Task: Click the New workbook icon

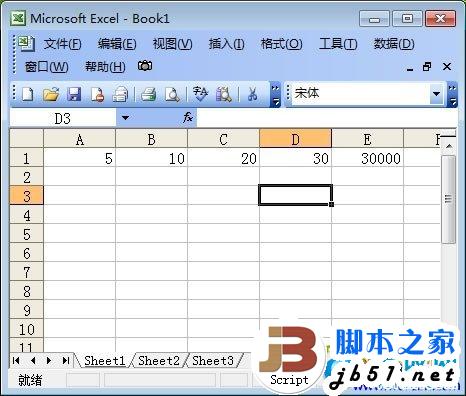Action: [27, 94]
